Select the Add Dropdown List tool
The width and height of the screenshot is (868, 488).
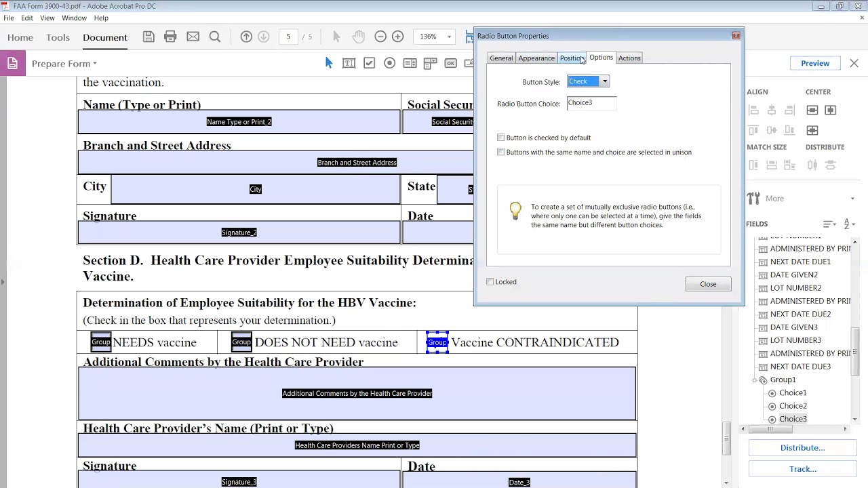tap(430, 63)
